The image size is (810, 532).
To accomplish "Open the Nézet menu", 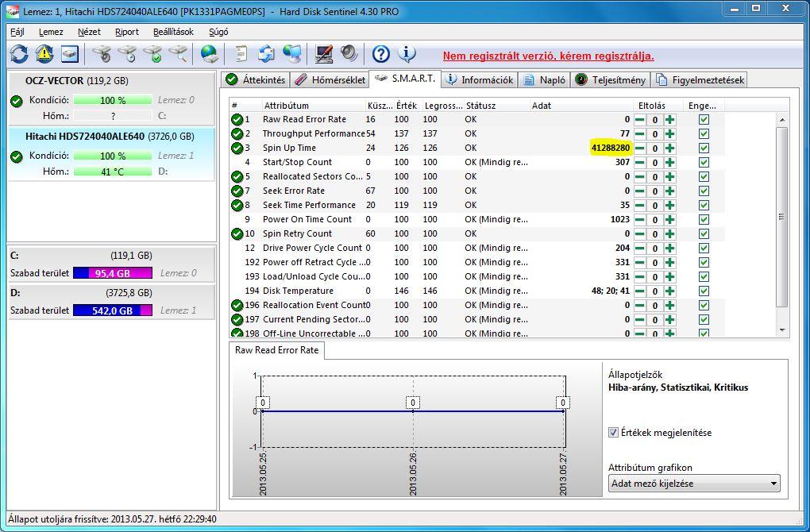I will [89, 32].
